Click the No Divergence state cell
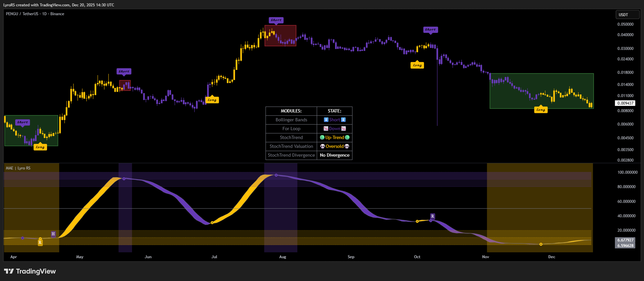Image resolution: width=644 pixels, height=281 pixels. tap(335, 155)
